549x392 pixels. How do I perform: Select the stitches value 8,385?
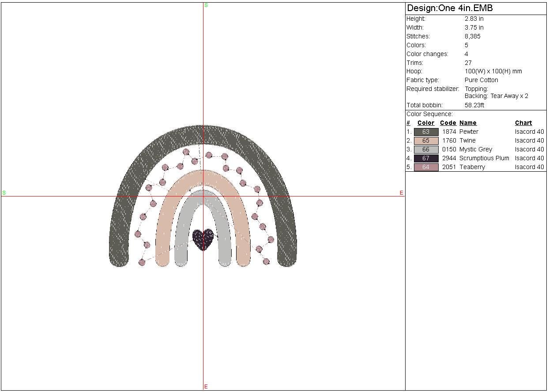472,36
